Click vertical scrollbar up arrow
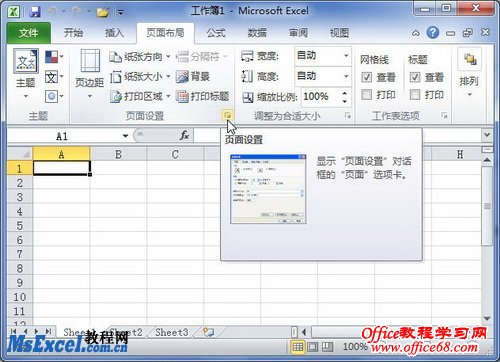 487,160
